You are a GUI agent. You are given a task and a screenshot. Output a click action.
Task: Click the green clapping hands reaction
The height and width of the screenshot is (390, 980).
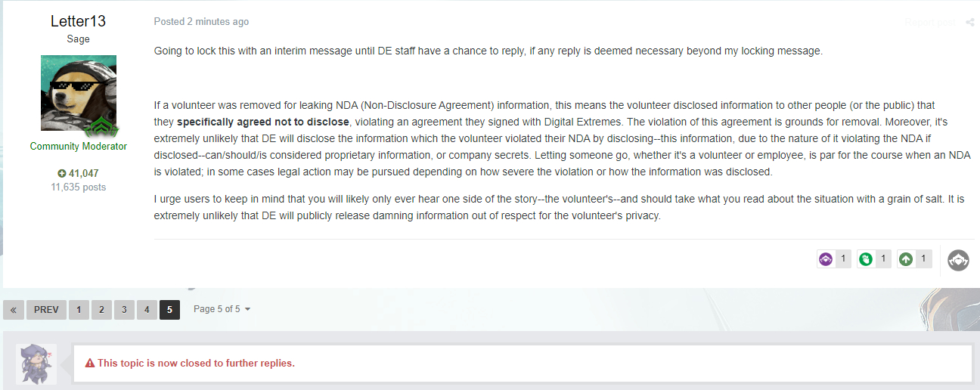(866, 259)
